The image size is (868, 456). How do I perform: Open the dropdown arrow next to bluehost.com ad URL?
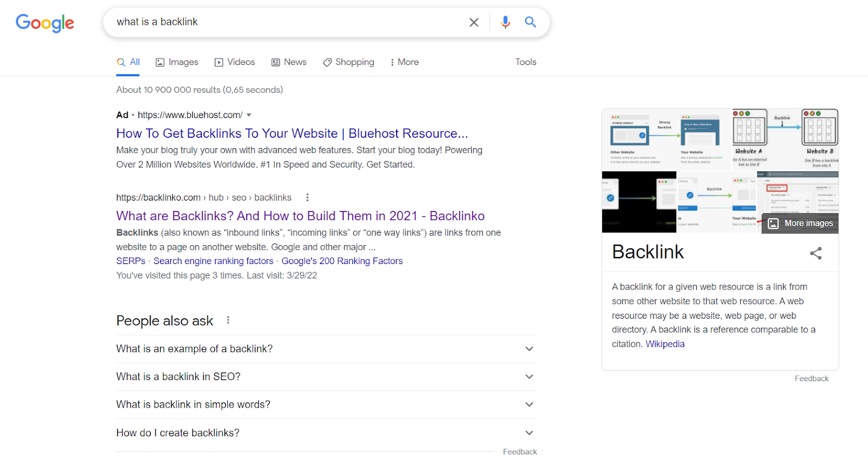click(x=249, y=115)
